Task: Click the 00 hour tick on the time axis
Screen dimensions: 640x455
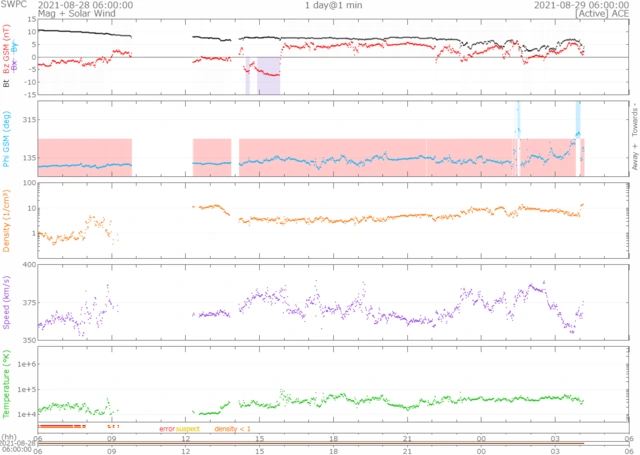Action: 479,439
